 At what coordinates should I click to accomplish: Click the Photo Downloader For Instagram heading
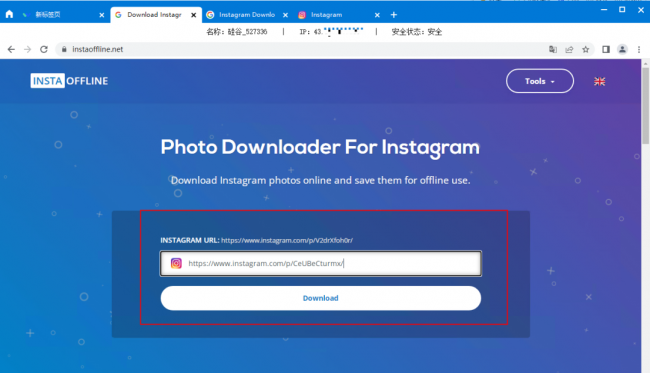coord(320,148)
